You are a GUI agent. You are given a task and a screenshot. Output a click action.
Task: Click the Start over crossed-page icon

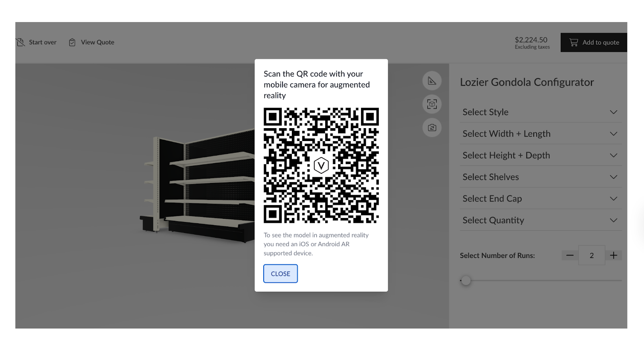21,42
